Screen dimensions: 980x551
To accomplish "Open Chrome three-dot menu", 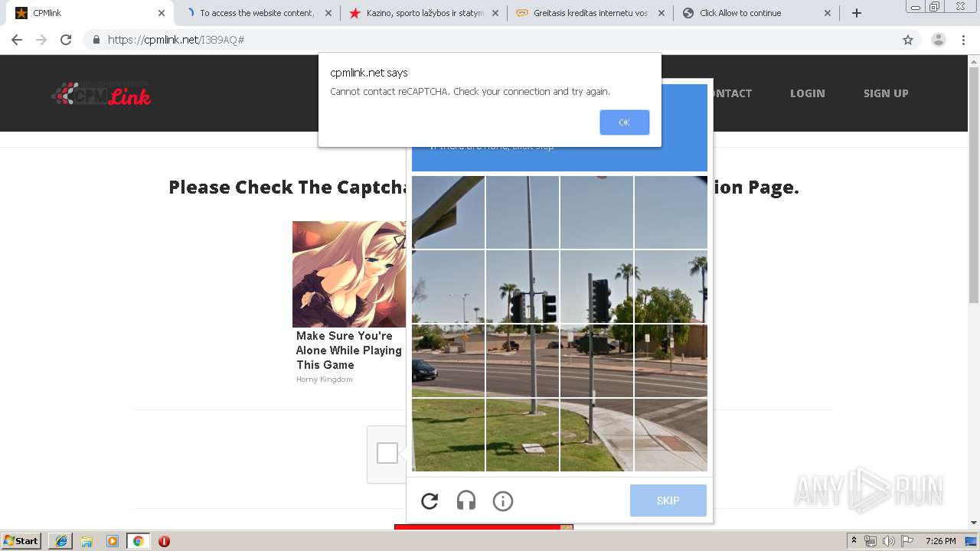I will pyautogui.click(x=964, y=40).
